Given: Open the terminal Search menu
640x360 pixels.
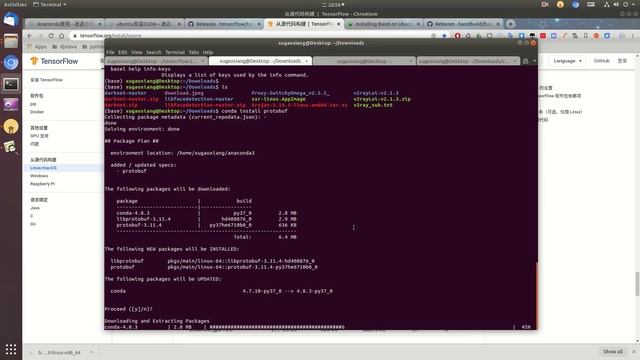Looking at the screenshot, I should [x=153, y=52].
